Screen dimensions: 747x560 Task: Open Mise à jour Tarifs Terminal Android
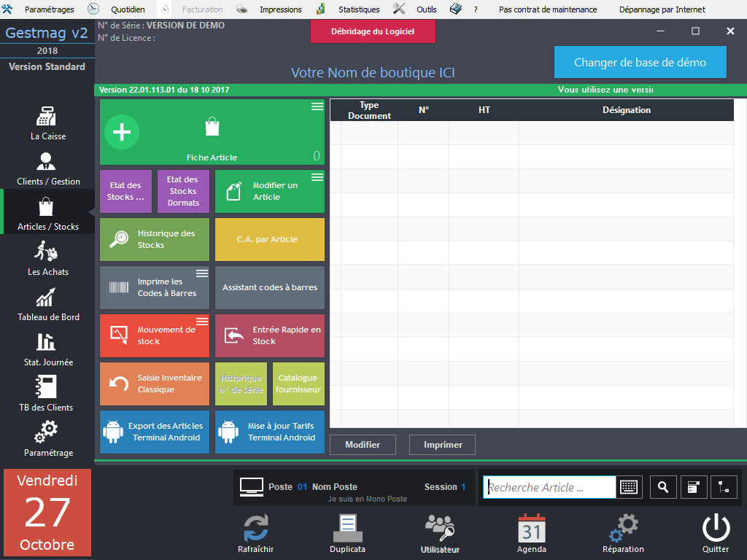click(x=270, y=432)
